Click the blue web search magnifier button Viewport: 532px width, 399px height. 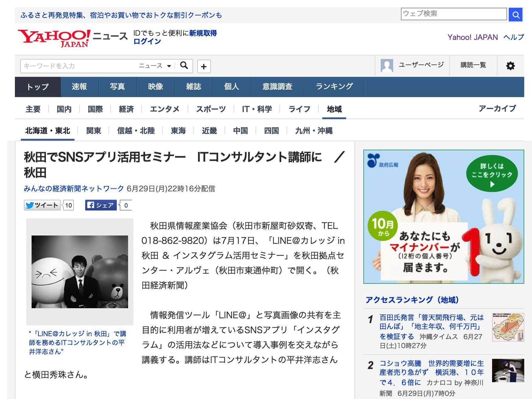click(x=516, y=15)
